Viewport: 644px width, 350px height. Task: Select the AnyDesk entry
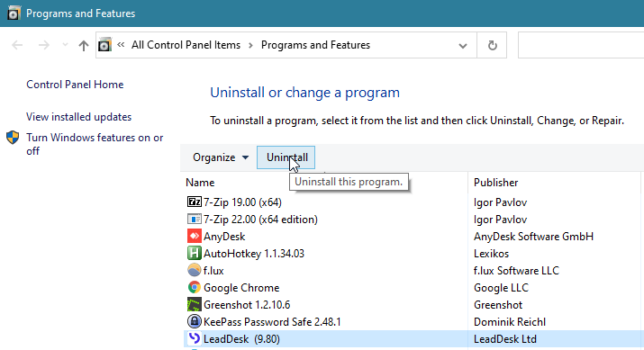(224, 237)
